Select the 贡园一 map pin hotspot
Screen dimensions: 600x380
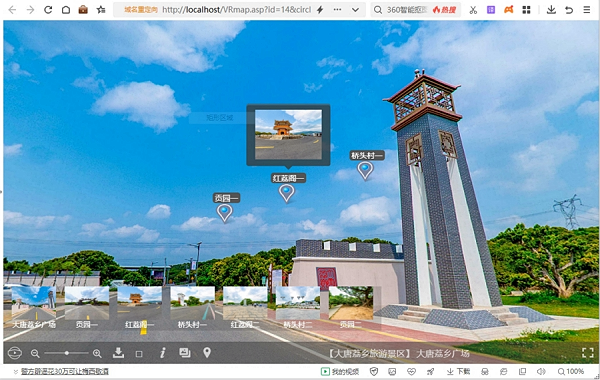click(x=225, y=212)
